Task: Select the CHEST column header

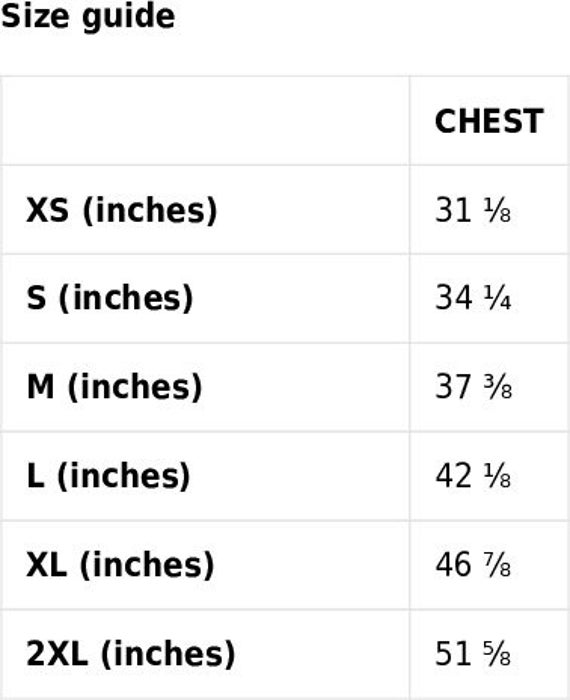Action: click(489, 121)
